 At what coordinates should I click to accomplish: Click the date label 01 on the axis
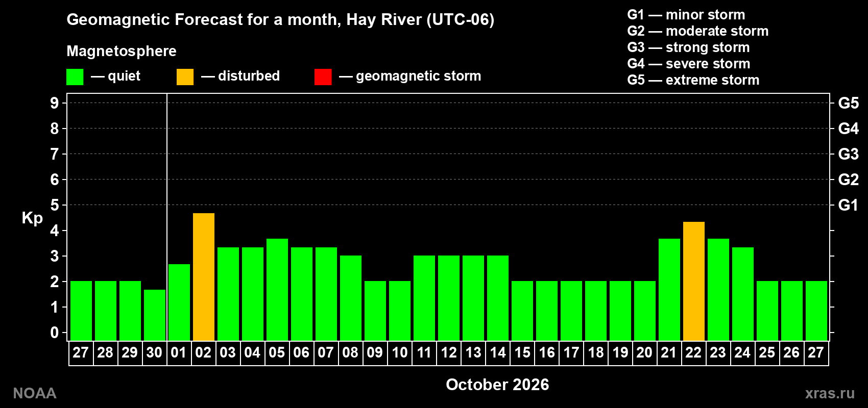(x=179, y=352)
